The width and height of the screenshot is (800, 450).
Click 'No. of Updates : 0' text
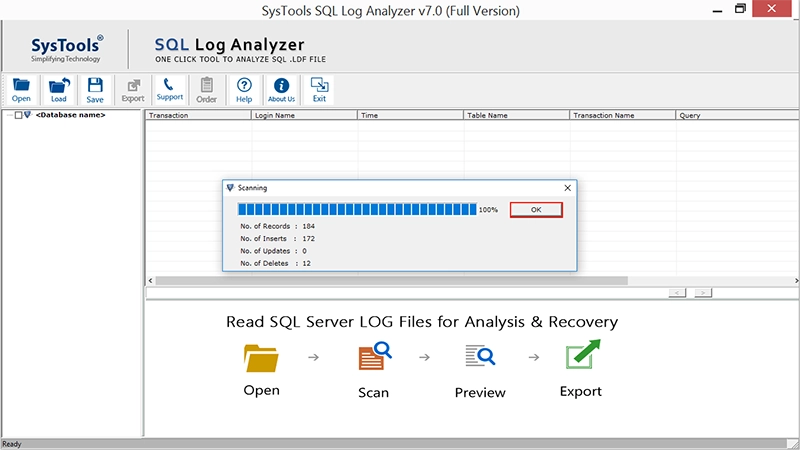(273, 251)
